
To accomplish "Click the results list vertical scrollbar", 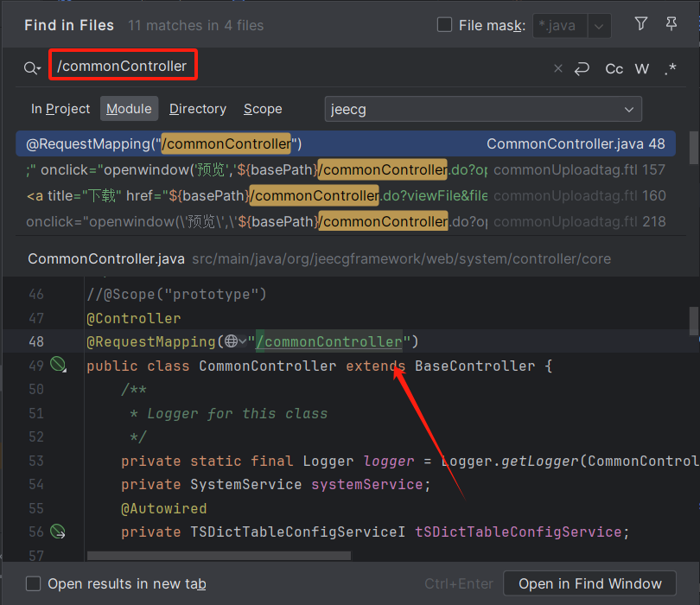I will (694, 147).
